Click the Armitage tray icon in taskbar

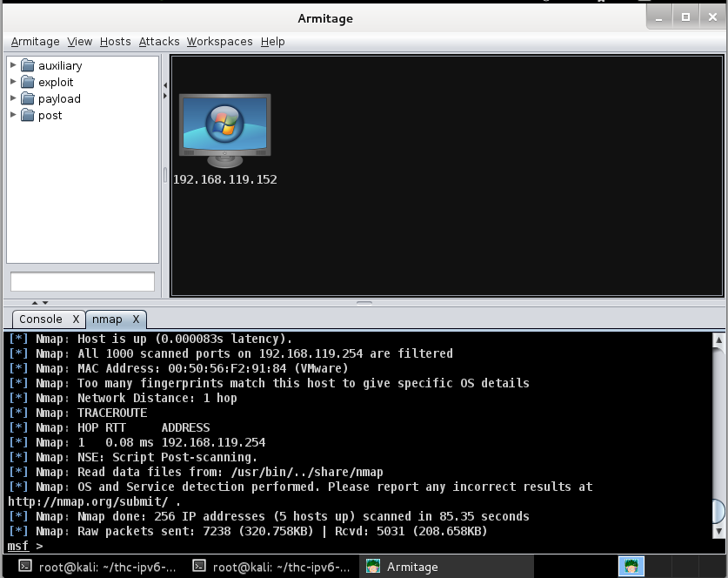click(x=631, y=567)
